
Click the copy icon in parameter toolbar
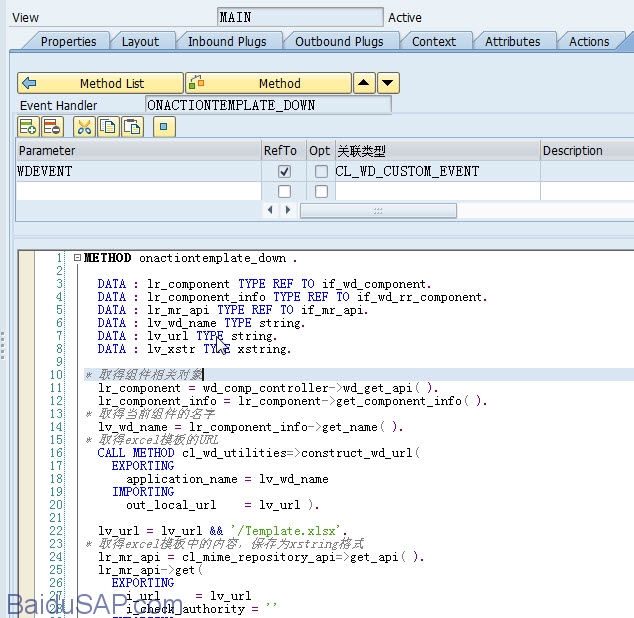tap(108, 127)
